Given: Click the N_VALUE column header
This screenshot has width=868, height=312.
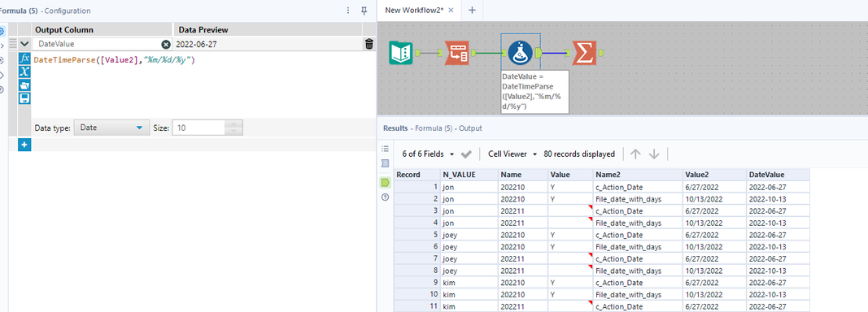Looking at the screenshot, I should click(x=469, y=174).
